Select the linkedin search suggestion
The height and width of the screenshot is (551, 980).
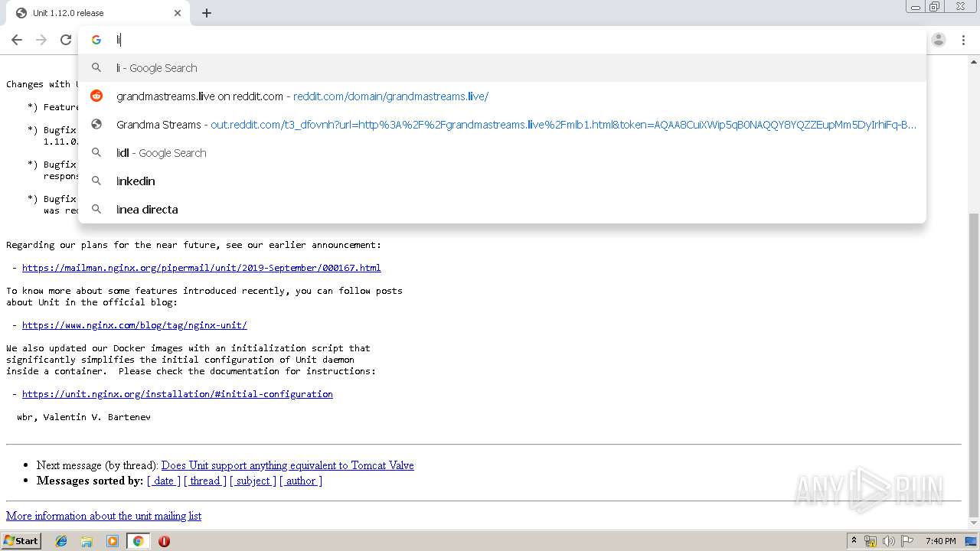502,181
